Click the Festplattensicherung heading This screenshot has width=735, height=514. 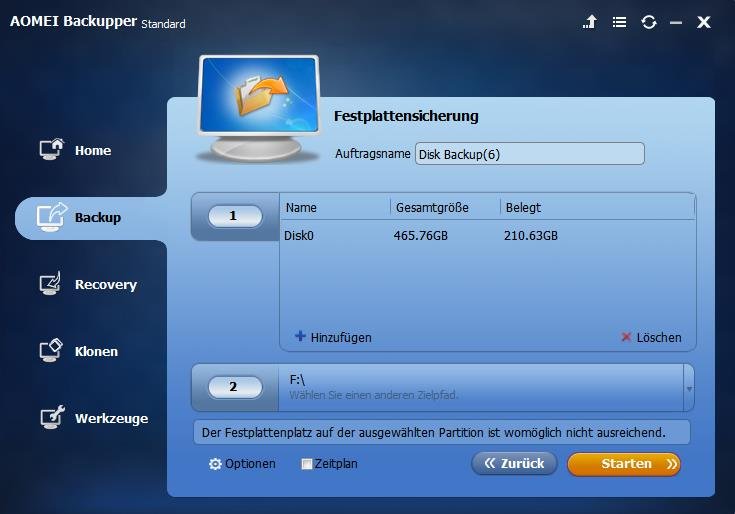point(406,116)
